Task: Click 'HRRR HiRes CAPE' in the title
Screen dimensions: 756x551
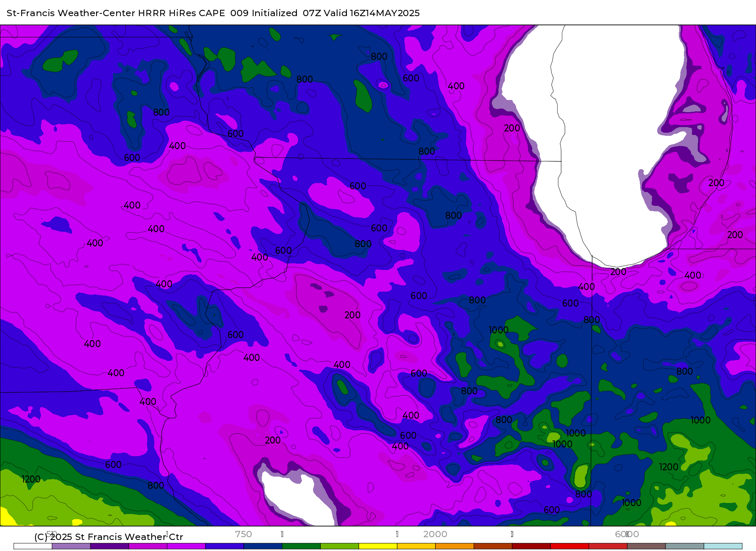Action: pyautogui.click(x=182, y=13)
